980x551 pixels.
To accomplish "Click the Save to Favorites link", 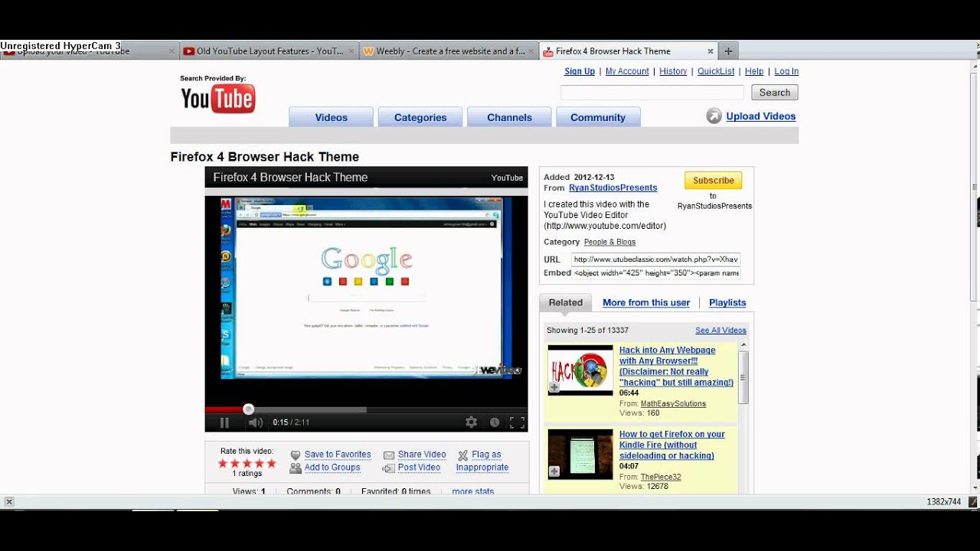I will 338,455.
